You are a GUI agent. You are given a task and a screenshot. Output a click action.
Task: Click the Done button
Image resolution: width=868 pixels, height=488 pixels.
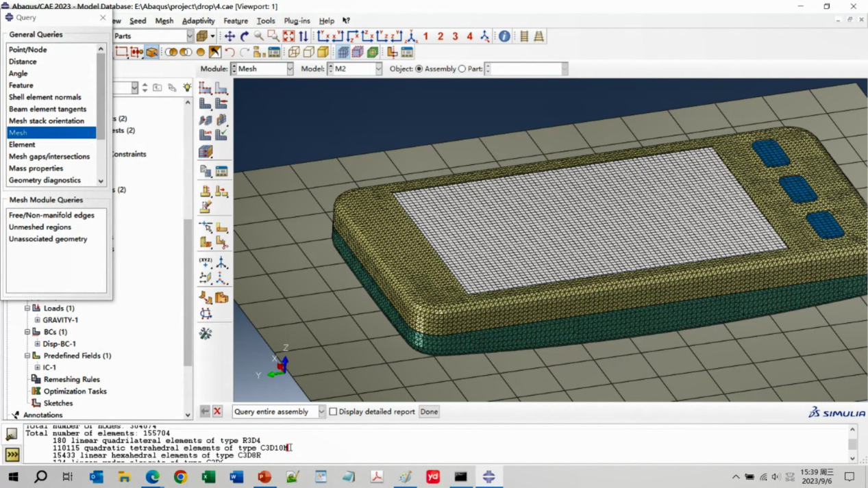tap(429, 411)
